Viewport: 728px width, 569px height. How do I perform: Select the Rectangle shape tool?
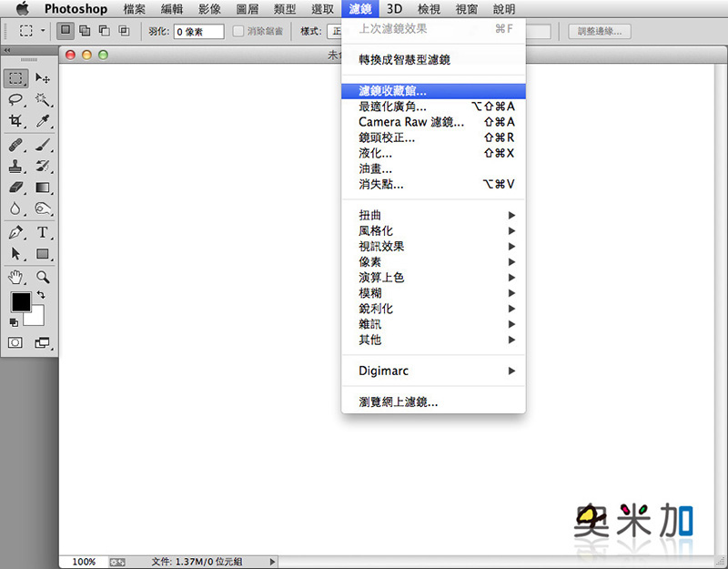click(x=43, y=254)
